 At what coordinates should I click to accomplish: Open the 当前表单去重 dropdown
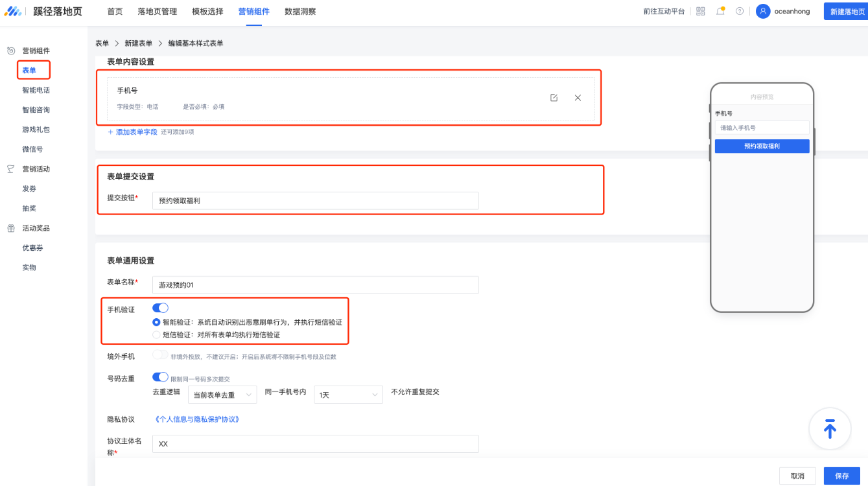coord(222,395)
